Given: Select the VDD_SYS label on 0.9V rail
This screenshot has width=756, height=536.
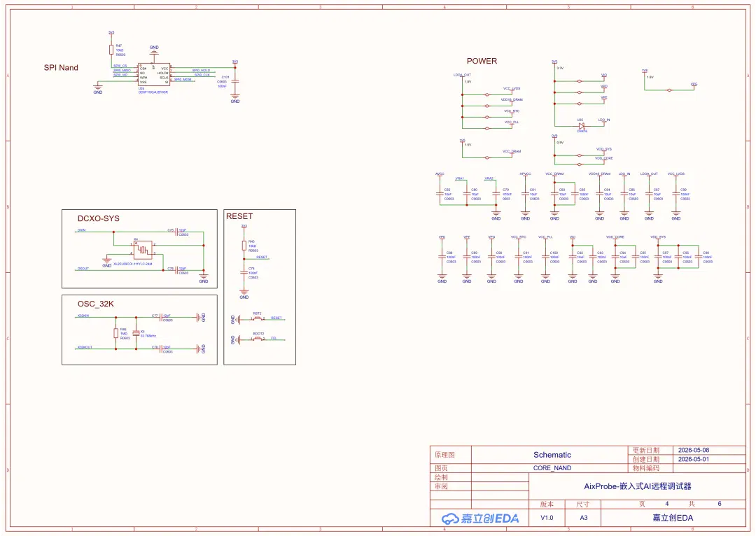Looking at the screenshot, I should (x=603, y=149).
